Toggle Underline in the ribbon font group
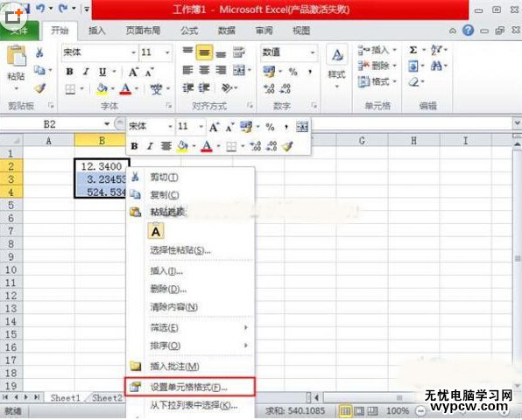522x420 pixels. click(102, 72)
